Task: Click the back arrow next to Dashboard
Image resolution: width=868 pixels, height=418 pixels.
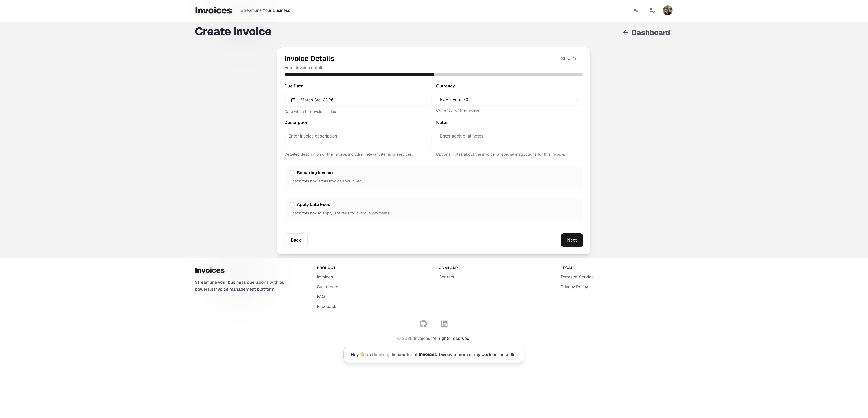Action: [625, 32]
